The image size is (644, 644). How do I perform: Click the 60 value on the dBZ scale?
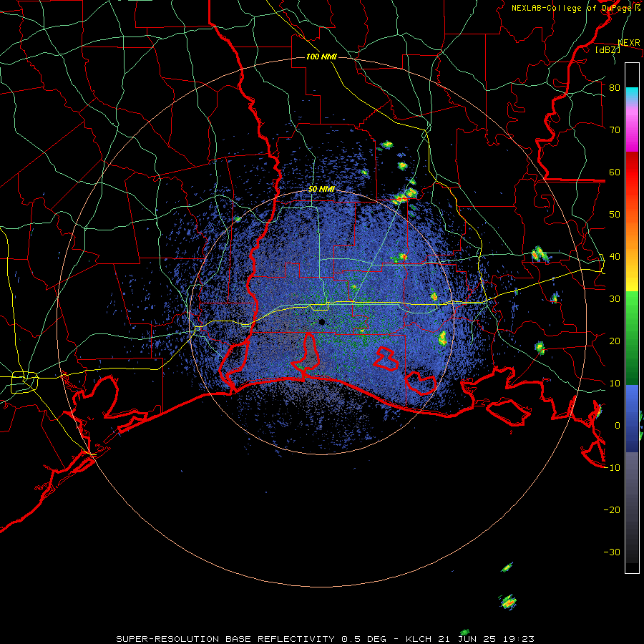coord(615,172)
